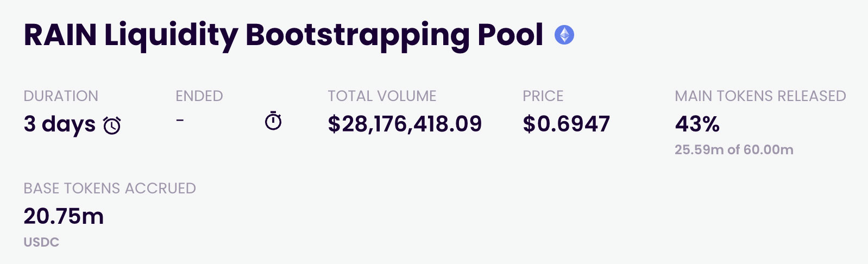The image size is (868, 264).
Task: Click the BASE TOKENS ACCRUED label
Action: click(110, 188)
